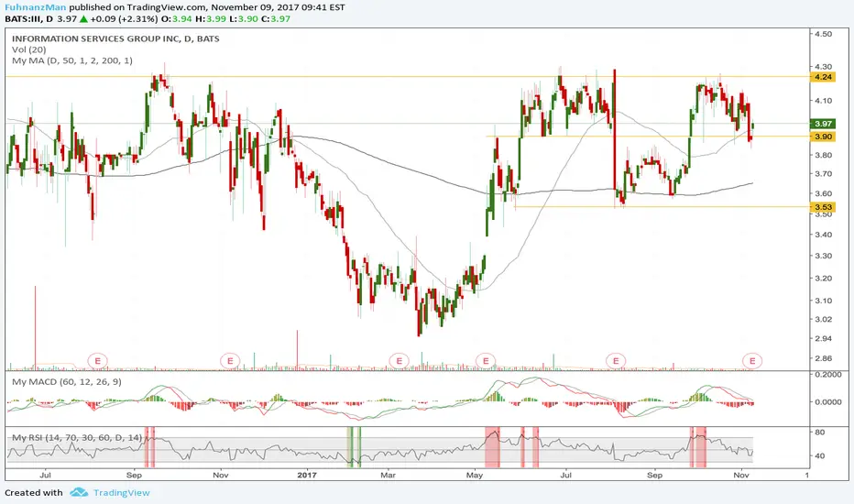This screenshot has width=854, height=504.
Task: Click the BATS:III, D ticker symbol text
Action: pyautogui.click(x=29, y=19)
